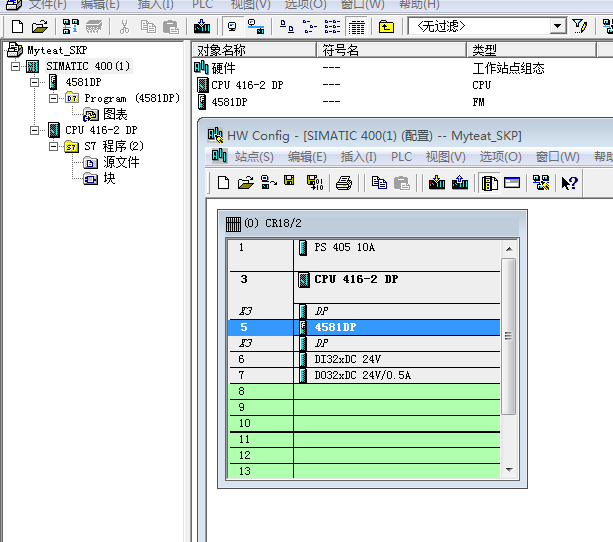
Task: Click Download to Module icon in HW Config
Action: click(x=437, y=183)
